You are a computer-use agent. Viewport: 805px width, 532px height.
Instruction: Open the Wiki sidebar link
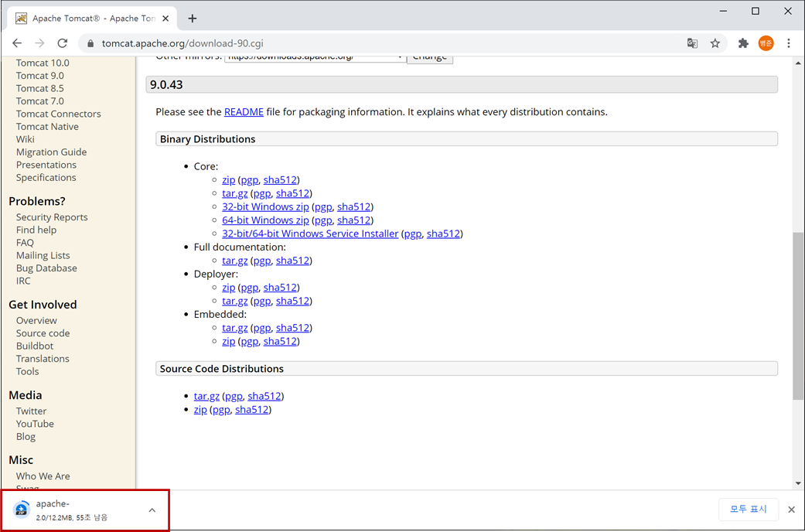[26, 139]
